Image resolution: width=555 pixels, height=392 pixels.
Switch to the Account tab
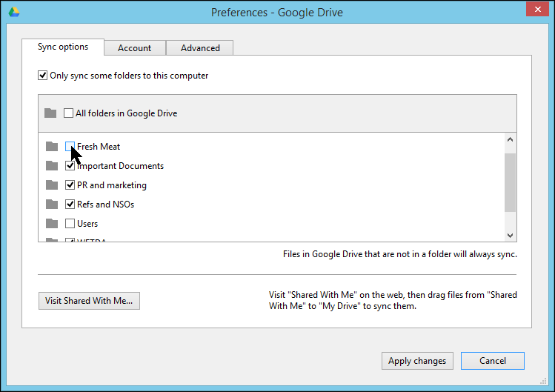point(134,48)
